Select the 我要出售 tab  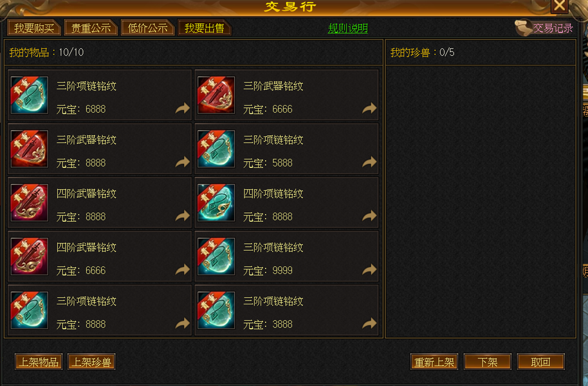[x=205, y=28]
